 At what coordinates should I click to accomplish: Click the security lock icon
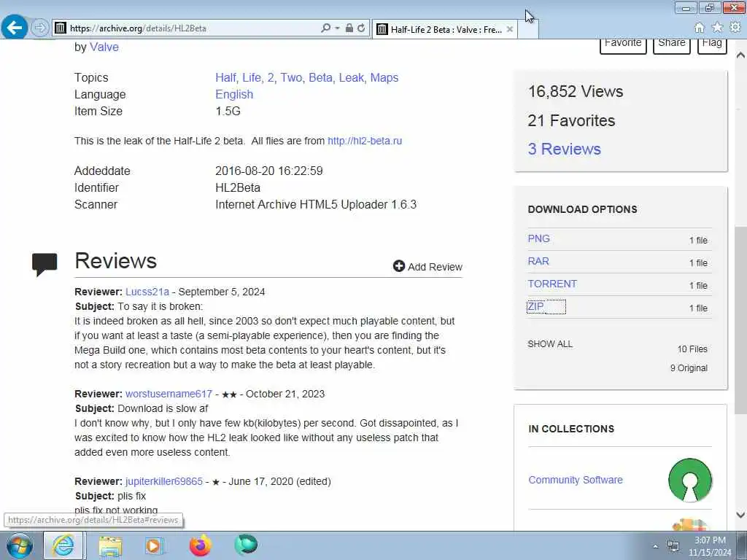(x=349, y=28)
